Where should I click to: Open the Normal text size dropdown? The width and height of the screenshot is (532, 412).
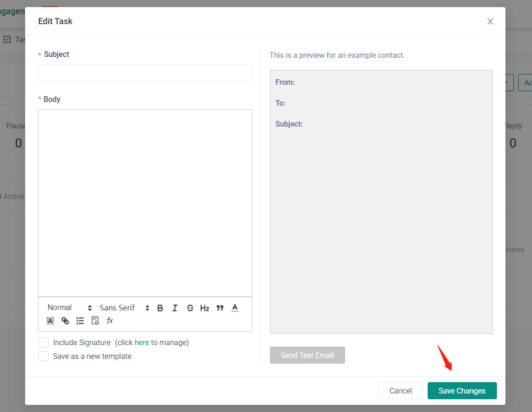tap(69, 308)
